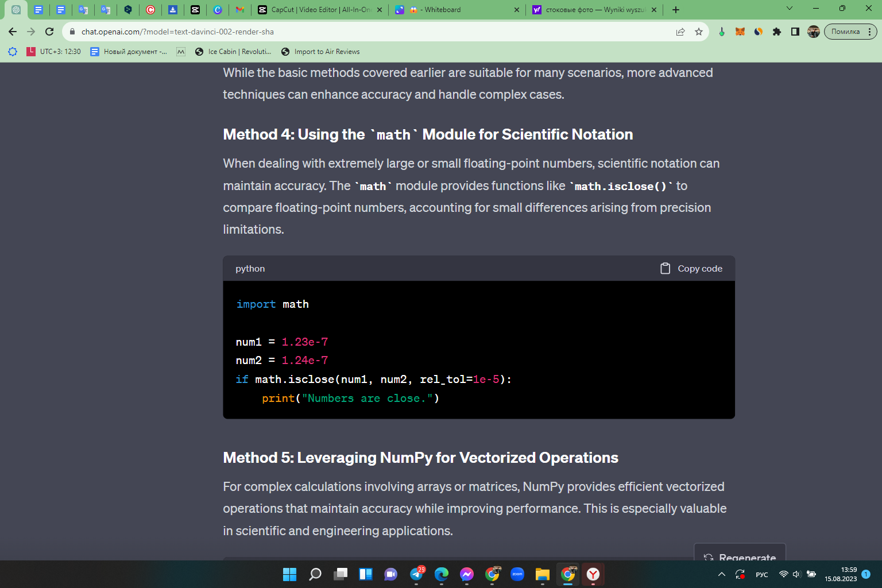Toggle the bookmark star in address bar

[699, 32]
